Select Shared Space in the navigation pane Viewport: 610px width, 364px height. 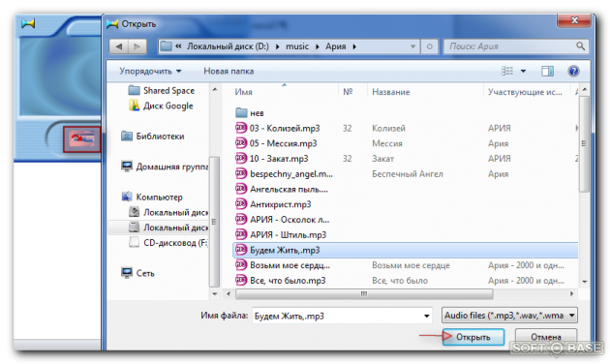[162, 91]
